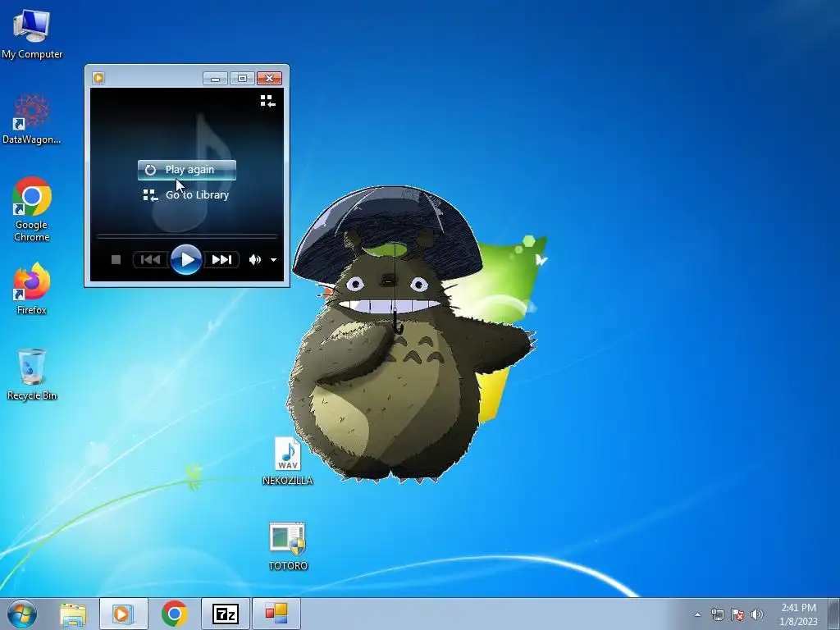
Task: Select the NEKOZILLA WAV file
Action: 288,461
